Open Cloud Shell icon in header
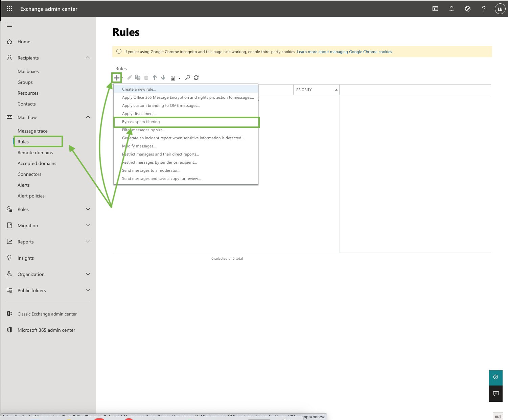Viewport: 508px width, 420px height. 435,9
